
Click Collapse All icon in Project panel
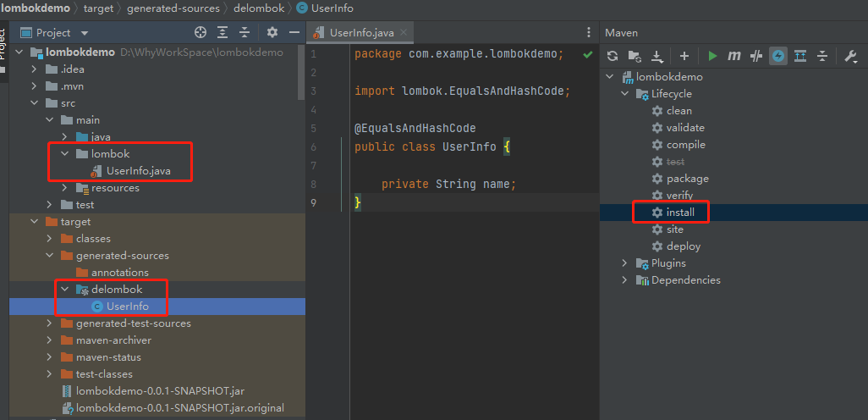(x=244, y=33)
